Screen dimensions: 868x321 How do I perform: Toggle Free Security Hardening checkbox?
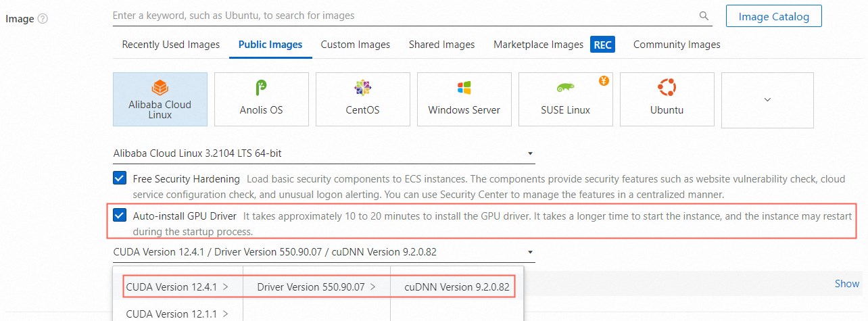coord(120,178)
